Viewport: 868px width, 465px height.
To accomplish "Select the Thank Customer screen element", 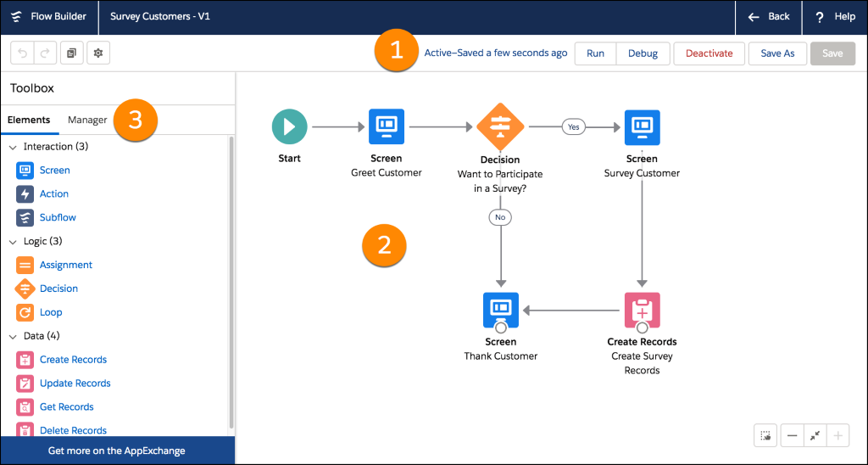I will 500,311.
